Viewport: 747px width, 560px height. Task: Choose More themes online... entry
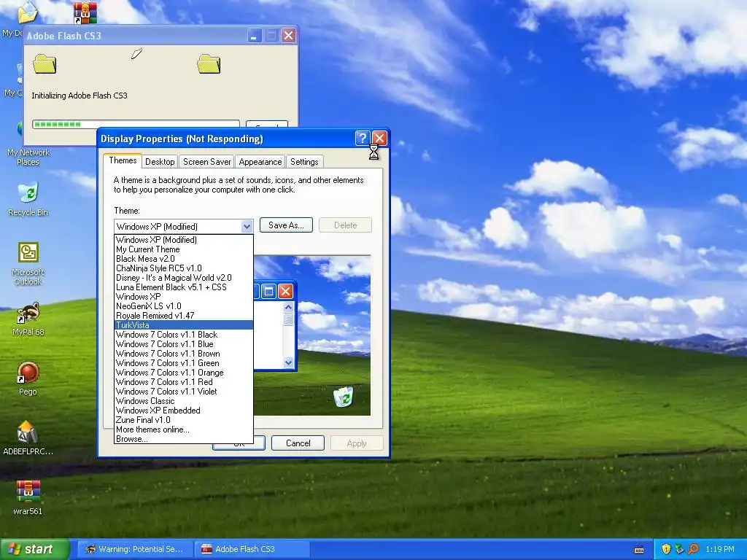183,429
